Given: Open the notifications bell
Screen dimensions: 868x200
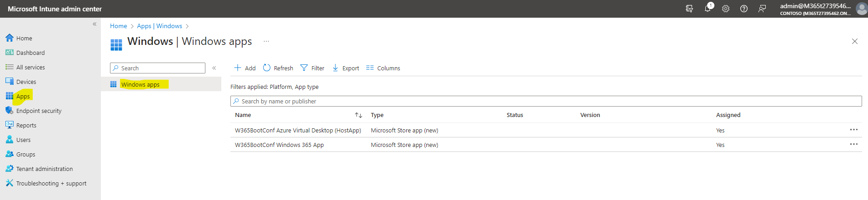Looking at the screenshot, I should coord(708,9).
